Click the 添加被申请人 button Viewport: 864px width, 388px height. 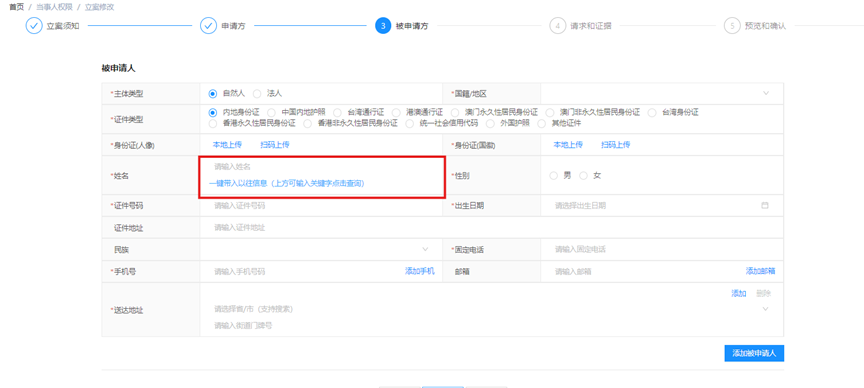coord(754,353)
